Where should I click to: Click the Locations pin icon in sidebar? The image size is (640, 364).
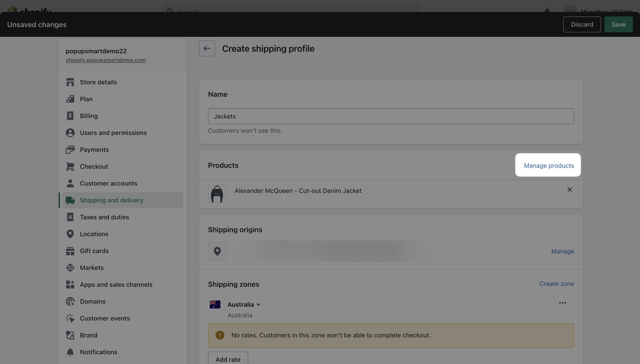click(70, 234)
